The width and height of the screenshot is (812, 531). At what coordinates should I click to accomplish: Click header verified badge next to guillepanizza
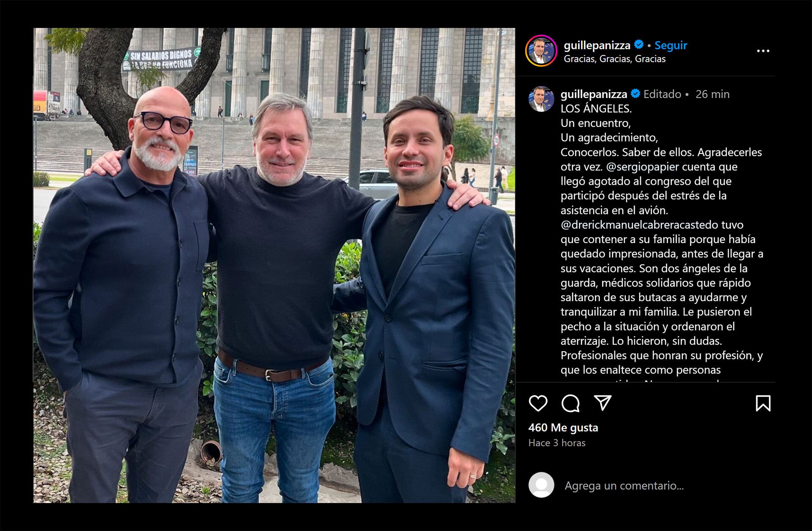[639, 45]
